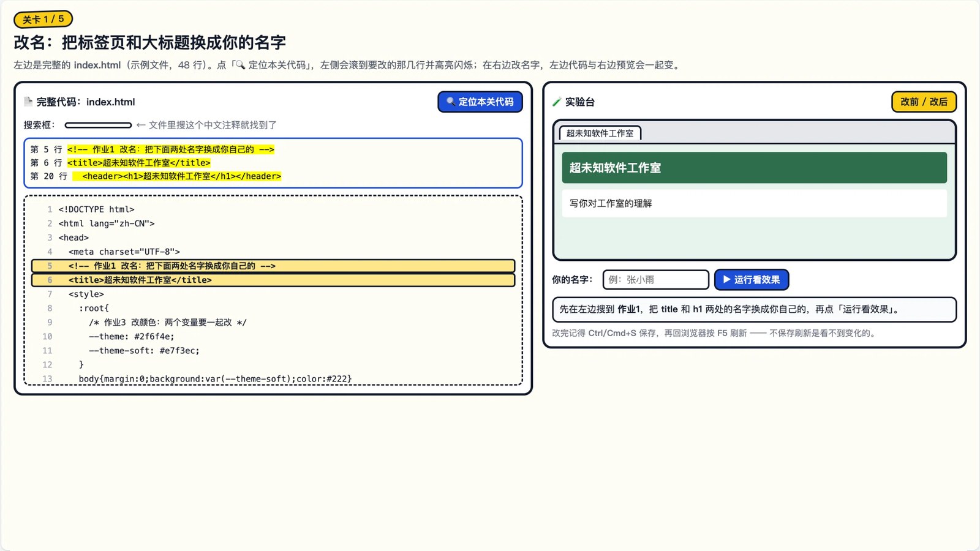This screenshot has width=980, height=551.
Task: Click the <!DOCTYPE html> code line
Action: (96, 209)
